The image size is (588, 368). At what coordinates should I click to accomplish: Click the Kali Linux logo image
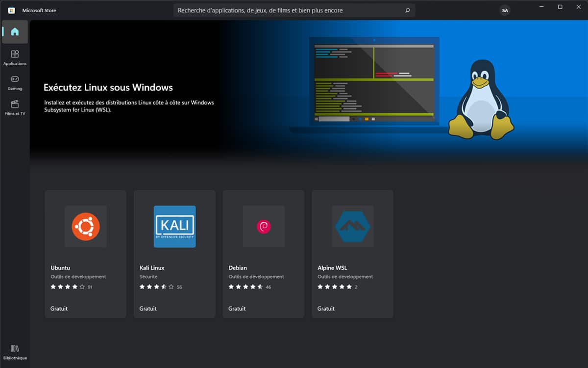pyautogui.click(x=174, y=226)
